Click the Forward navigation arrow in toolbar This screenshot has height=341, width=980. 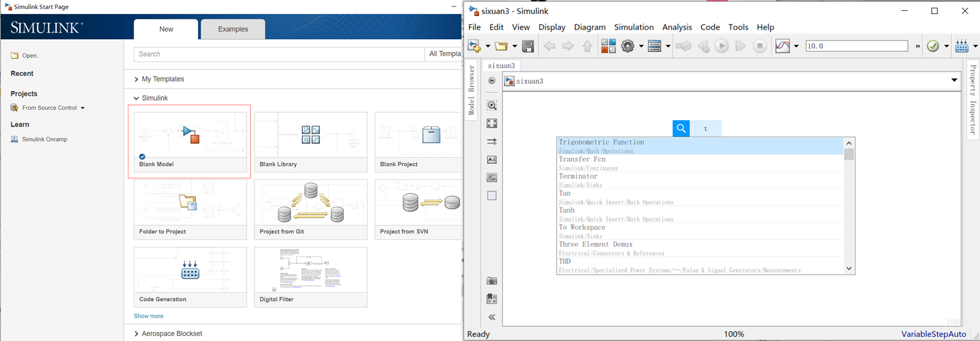point(568,46)
